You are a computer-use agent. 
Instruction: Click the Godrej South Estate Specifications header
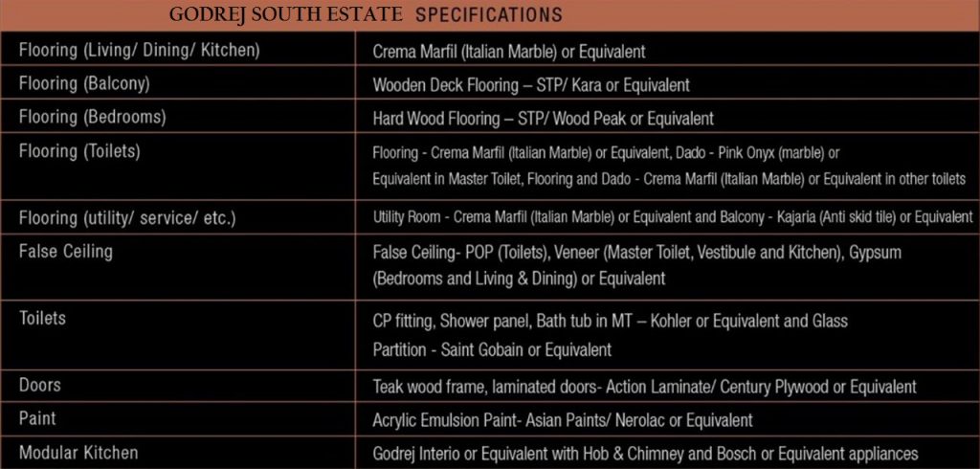pos(366,14)
